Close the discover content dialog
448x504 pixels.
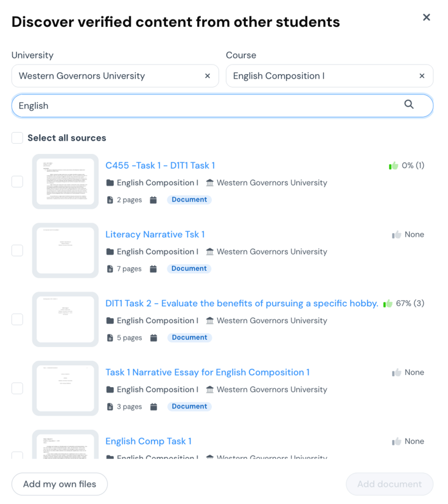pos(427,18)
